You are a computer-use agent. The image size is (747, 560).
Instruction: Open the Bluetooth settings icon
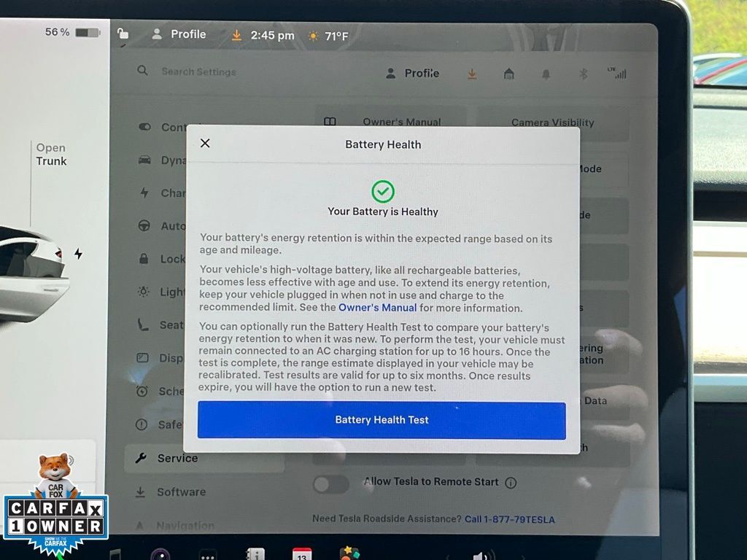(583, 74)
